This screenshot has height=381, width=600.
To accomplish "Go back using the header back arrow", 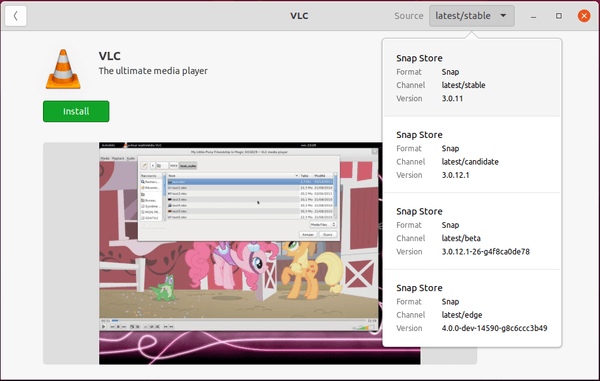I will click(x=16, y=16).
